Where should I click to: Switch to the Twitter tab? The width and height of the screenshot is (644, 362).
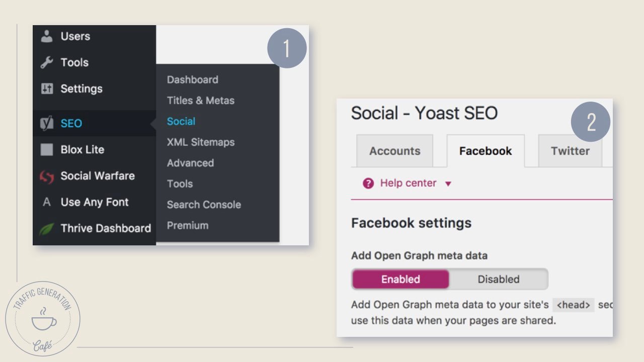coord(570,150)
